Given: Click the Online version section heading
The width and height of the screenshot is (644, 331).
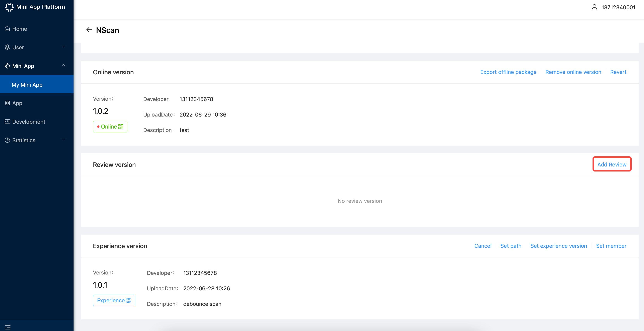Looking at the screenshot, I should click(113, 72).
